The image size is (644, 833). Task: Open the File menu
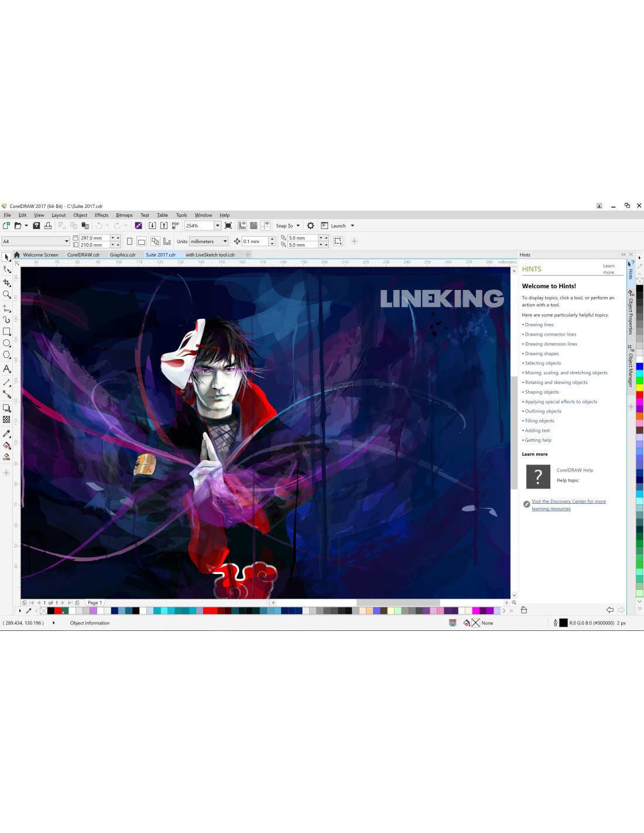(7, 215)
